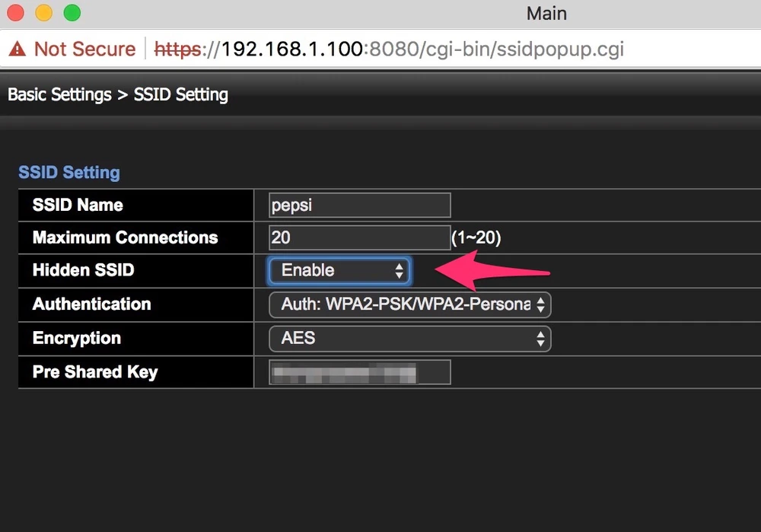Maximize the window using the green button
Image resolution: width=761 pixels, height=532 pixels.
pyautogui.click(x=72, y=13)
